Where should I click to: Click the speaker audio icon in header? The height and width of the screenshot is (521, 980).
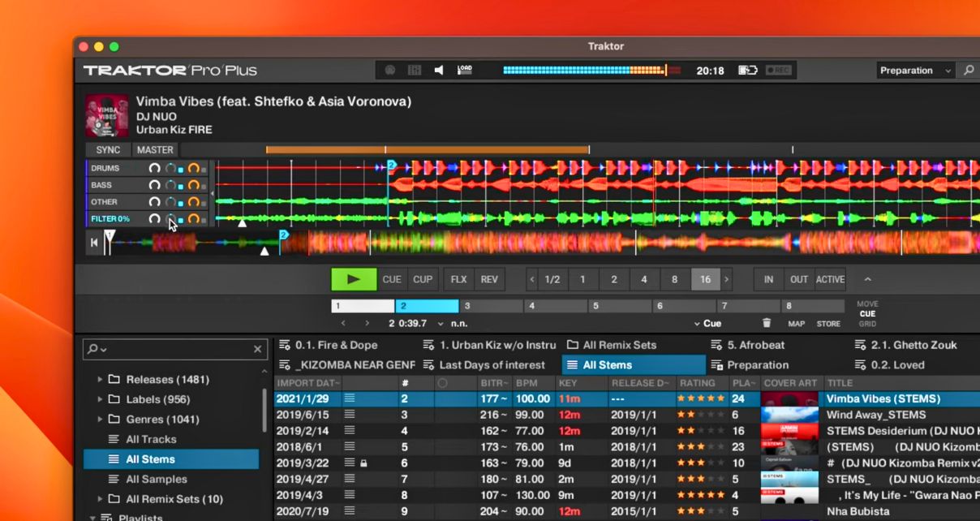point(439,71)
